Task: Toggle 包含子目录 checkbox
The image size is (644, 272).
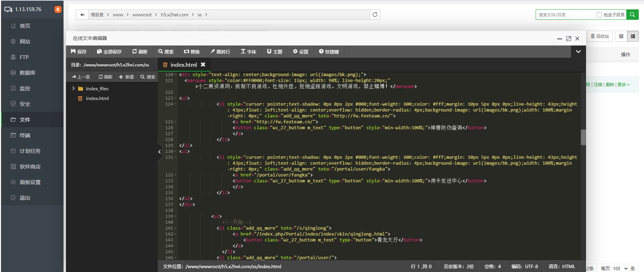Action: click(x=599, y=15)
